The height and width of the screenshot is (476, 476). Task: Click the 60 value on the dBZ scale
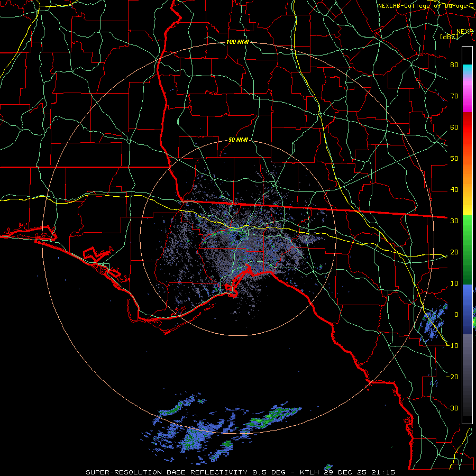click(454, 127)
